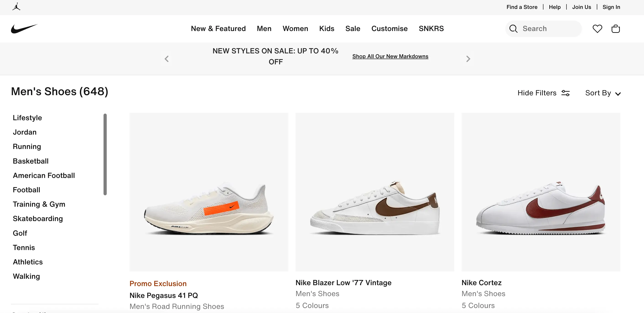Click Shop All Our New Markdowns link
Image resolution: width=644 pixels, height=313 pixels.
tap(390, 56)
